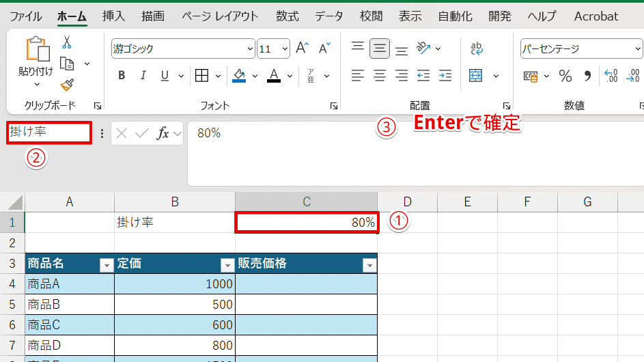This screenshot has width=644, height=362.
Task: Click merge and center icon
Action: point(475,76)
